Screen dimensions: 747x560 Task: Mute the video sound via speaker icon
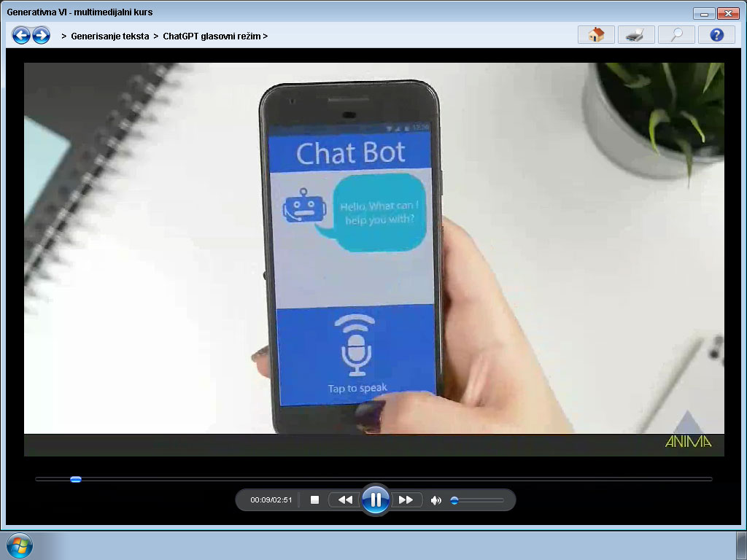436,500
